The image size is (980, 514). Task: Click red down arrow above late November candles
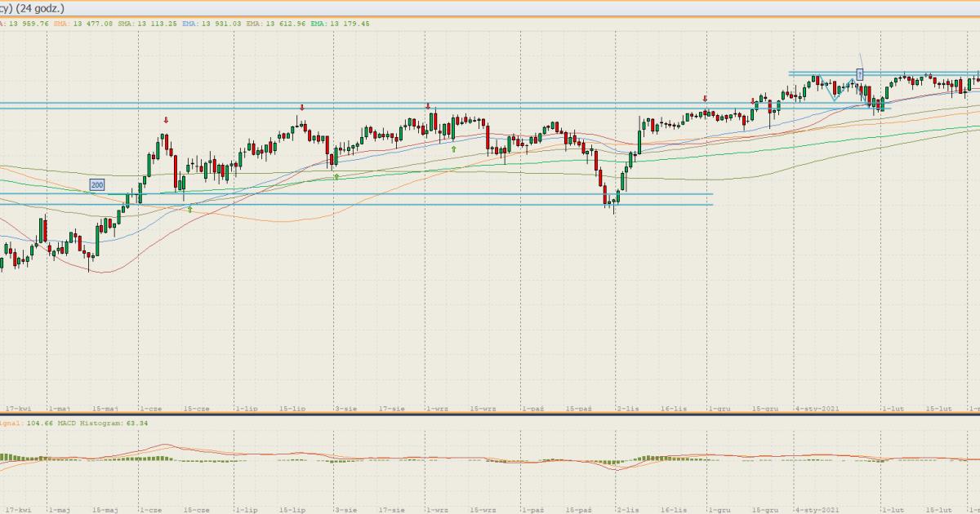click(705, 99)
